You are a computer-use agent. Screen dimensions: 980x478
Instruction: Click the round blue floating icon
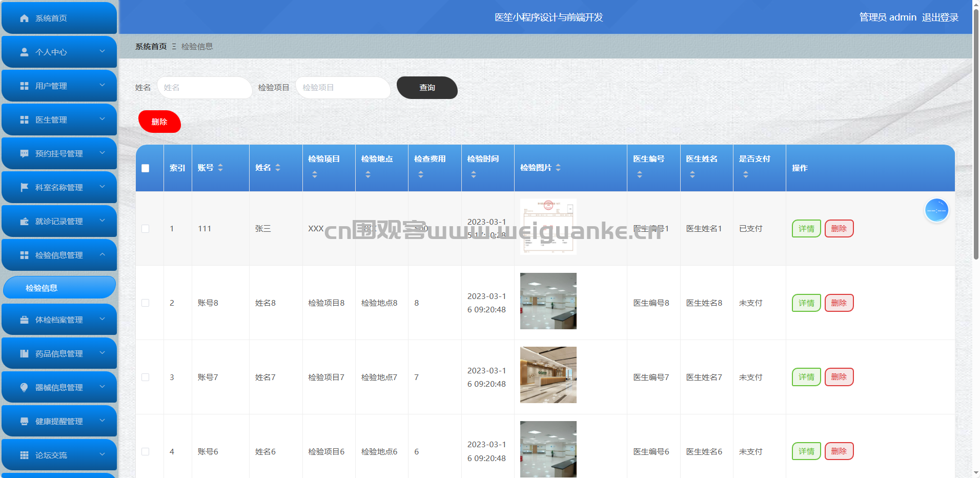click(936, 210)
